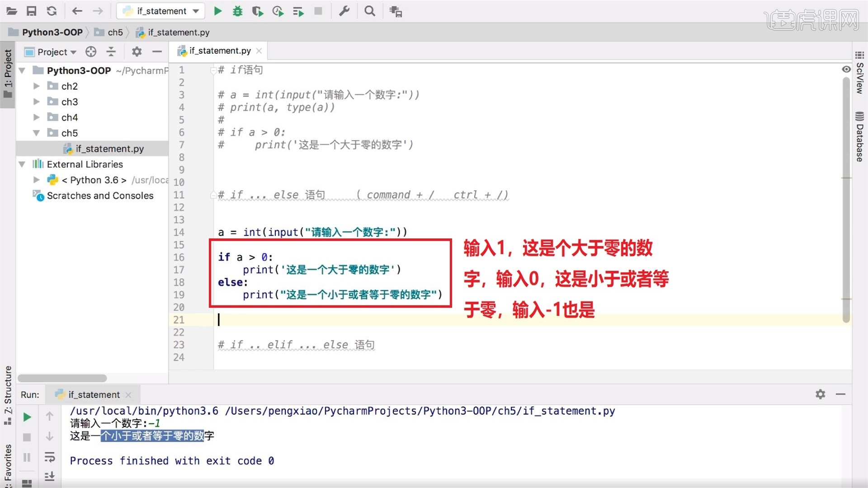Image resolution: width=868 pixels, height=488 pixels.
Task: Collapse all nodes in the Project panel
Action: coord(111,52)
